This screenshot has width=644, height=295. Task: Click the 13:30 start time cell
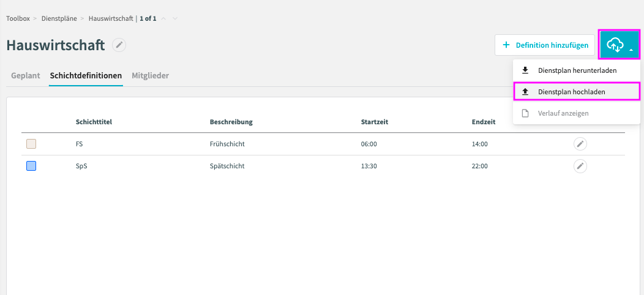click(369, 166)
